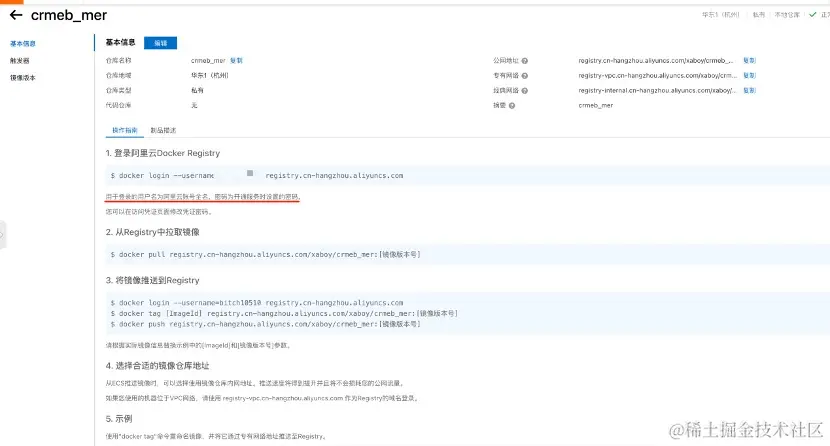Select the docker tag [ImageId] command line

284,313
